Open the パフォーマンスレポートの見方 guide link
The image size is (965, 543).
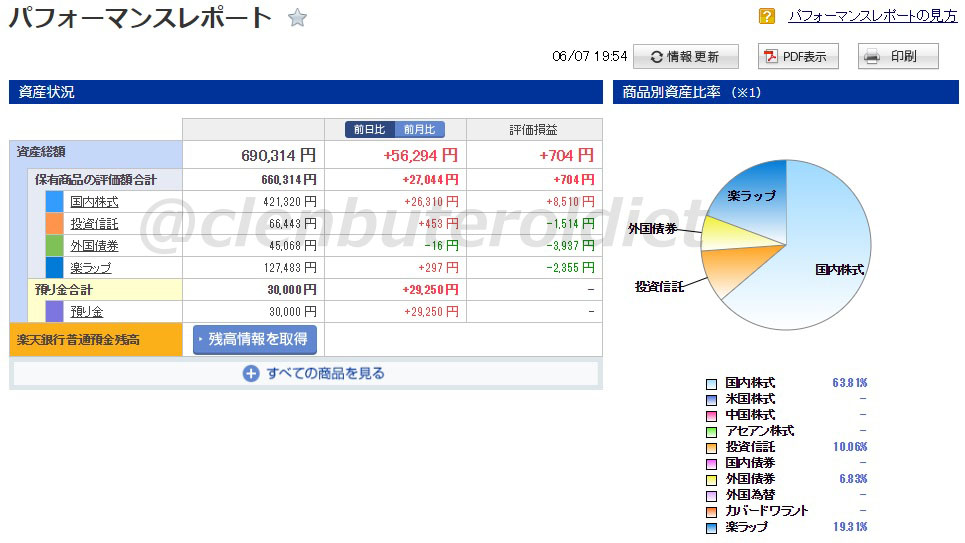(873, 16)
